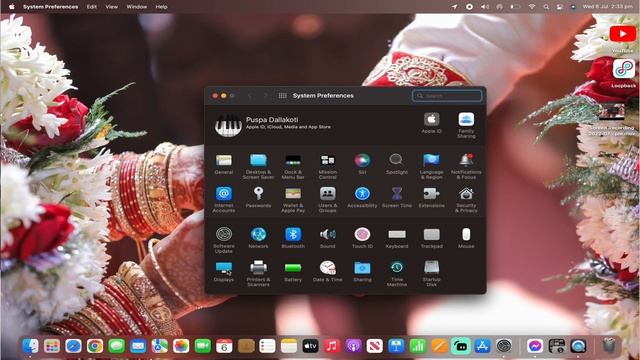The height and width of the screenshot is (360, 640).
Task: Open Wallet & Apple Pay preferences
Action: [x=293, y=200]
